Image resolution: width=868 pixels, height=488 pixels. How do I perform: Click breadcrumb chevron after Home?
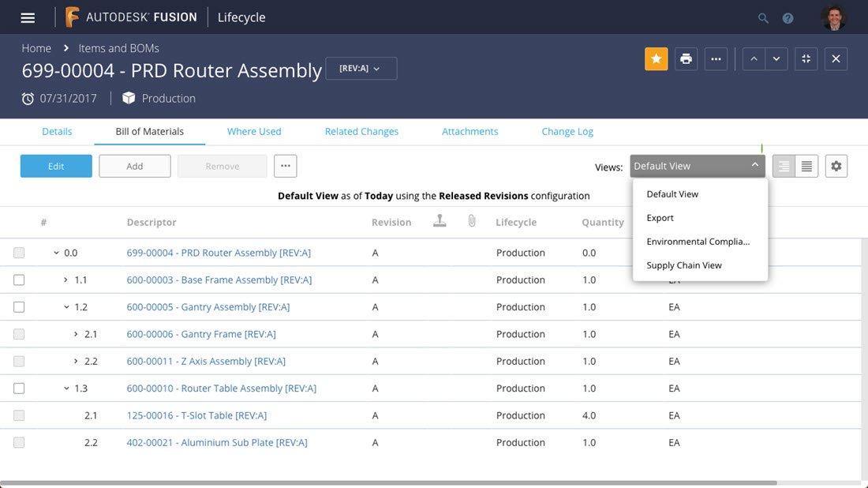65,48
